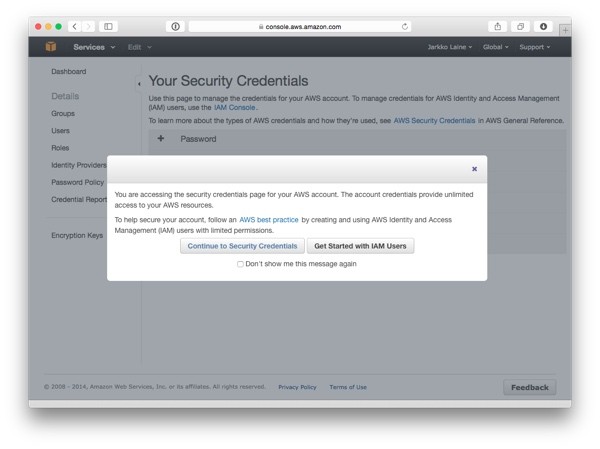This screenshot has width=600, height=449.
Task: Follow the AWS best practice link
Action: (269, 220)
